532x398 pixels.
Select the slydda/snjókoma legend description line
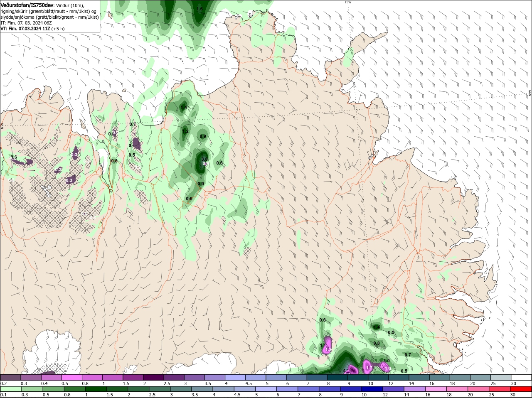[50, 17]
